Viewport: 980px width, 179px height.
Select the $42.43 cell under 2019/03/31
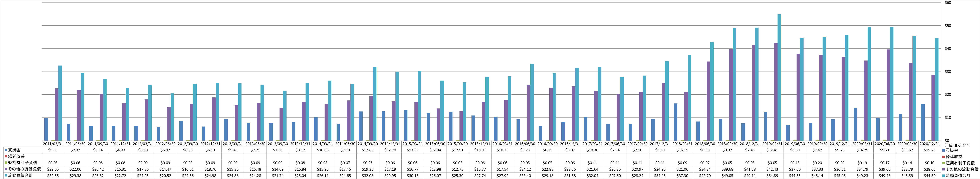pyautogui.click(x=772, y=169)
